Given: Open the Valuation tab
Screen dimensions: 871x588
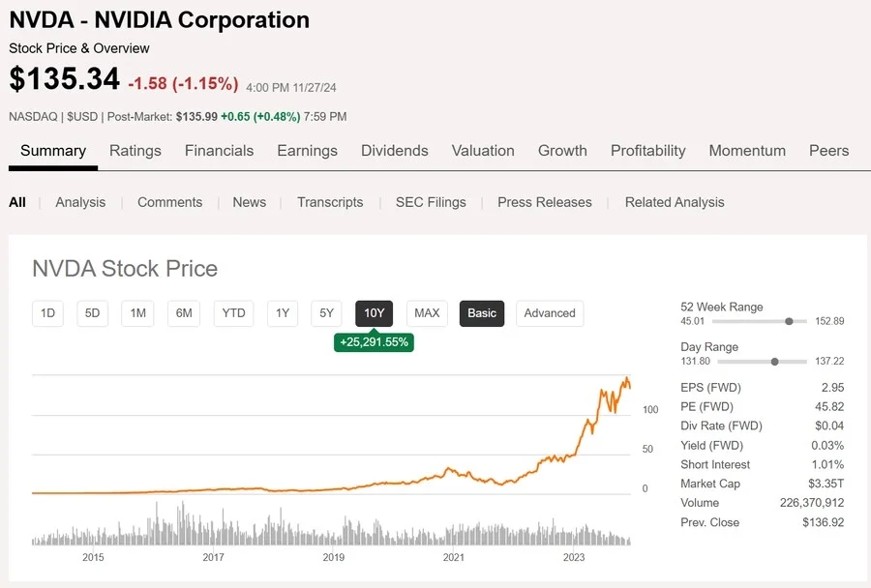Looking at the screenshot, I should click(x=483, y=151).
